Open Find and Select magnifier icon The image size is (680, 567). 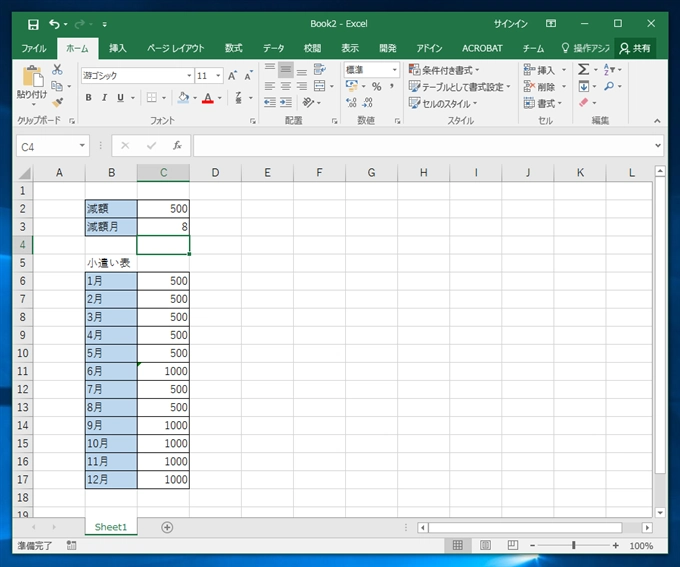609,86
